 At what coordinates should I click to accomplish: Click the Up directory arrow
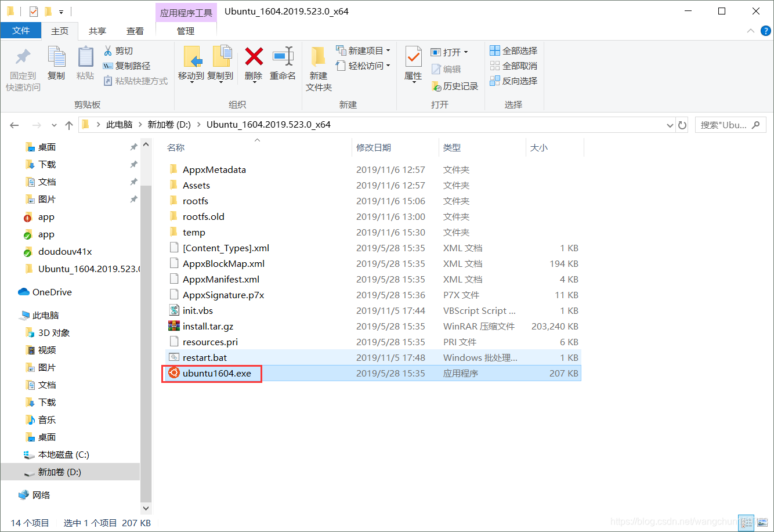69,125
